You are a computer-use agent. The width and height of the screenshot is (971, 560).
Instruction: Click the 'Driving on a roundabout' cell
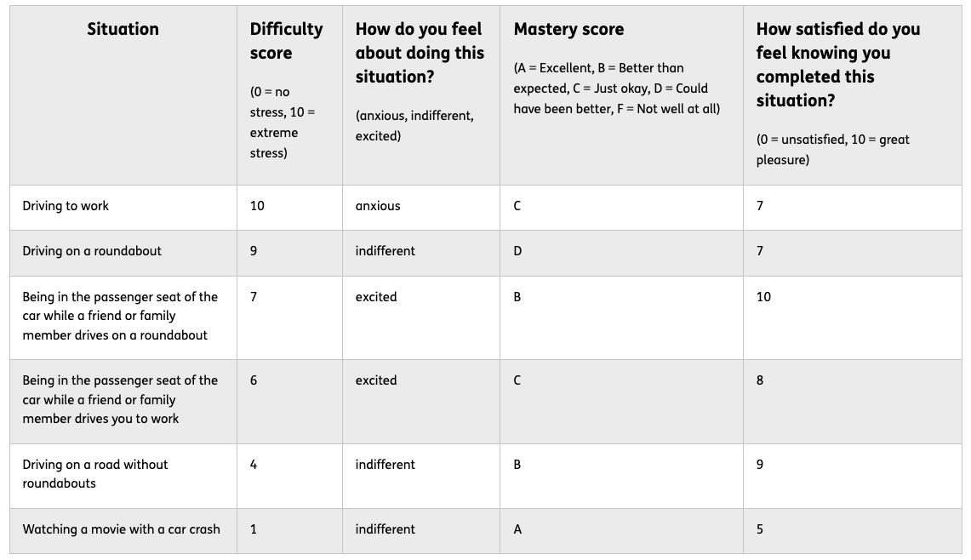coord(123,253)
